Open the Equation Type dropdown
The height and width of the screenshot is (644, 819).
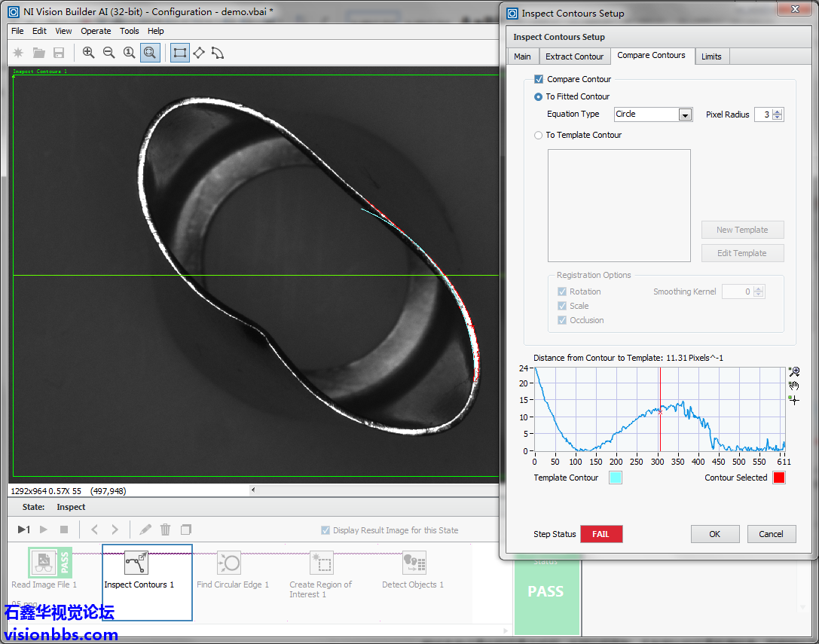coord(684,114)
